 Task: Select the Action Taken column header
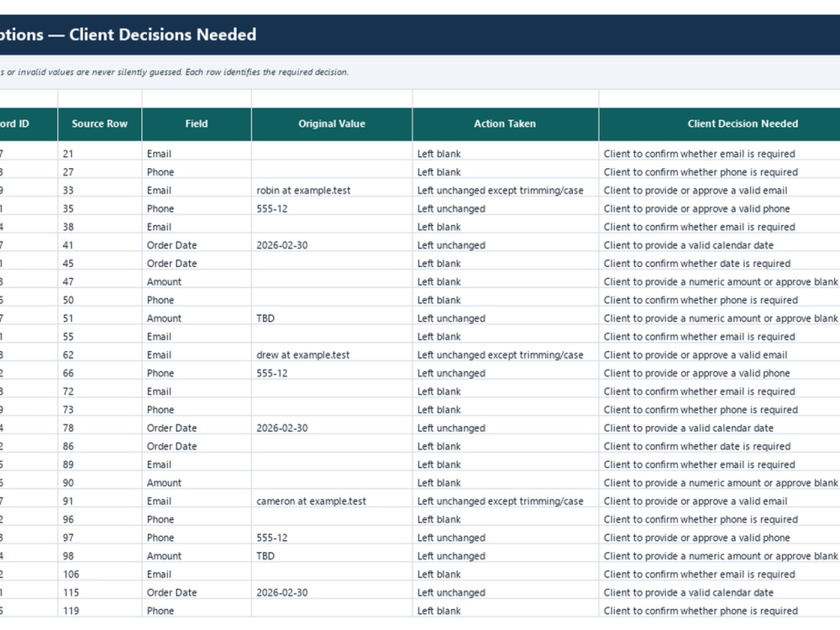pos(505,123)
